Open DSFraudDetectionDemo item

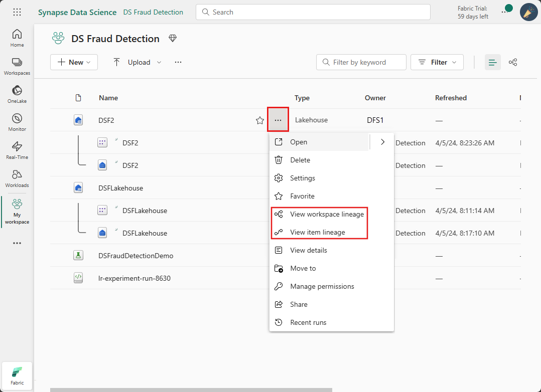click(x=136, y=256)
